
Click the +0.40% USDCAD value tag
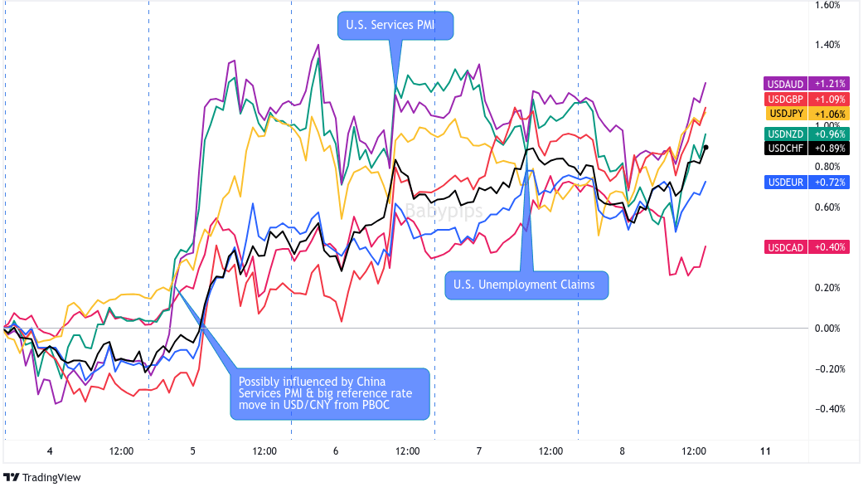click(830, 246)
